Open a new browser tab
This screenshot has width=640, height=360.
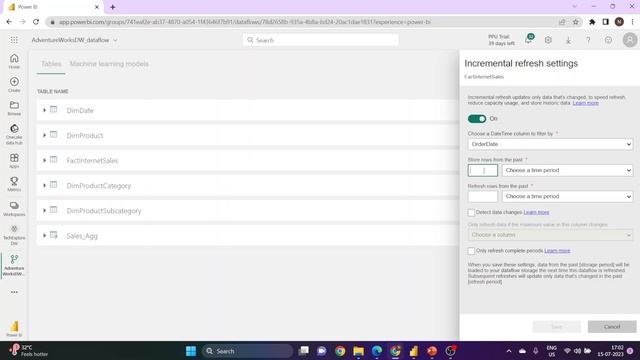113,7
